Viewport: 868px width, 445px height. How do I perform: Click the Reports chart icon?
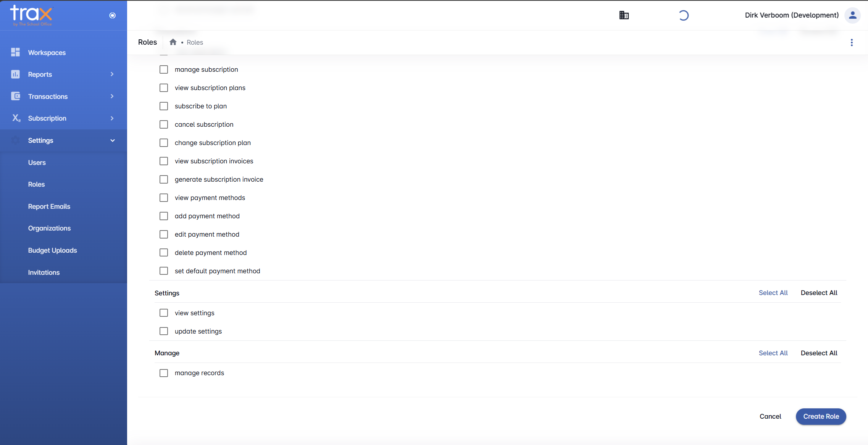click(x=15, y=74)
